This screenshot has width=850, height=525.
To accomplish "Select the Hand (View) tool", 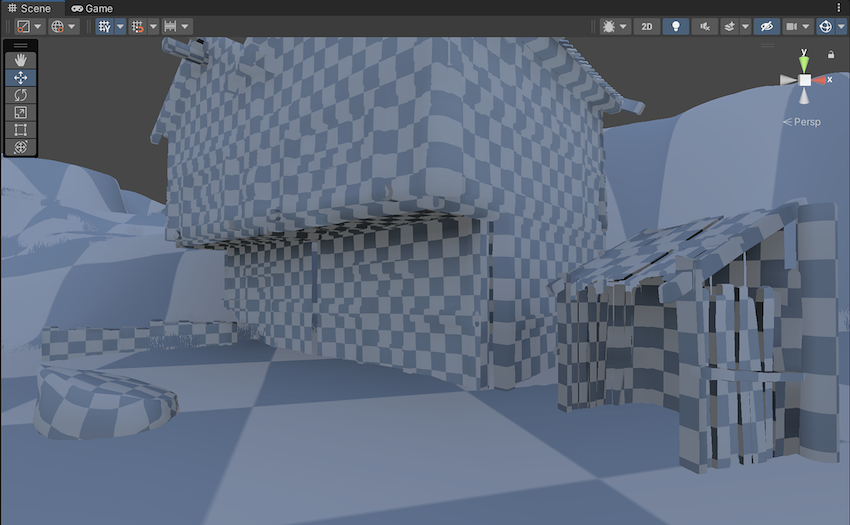I will click(21, 59).
